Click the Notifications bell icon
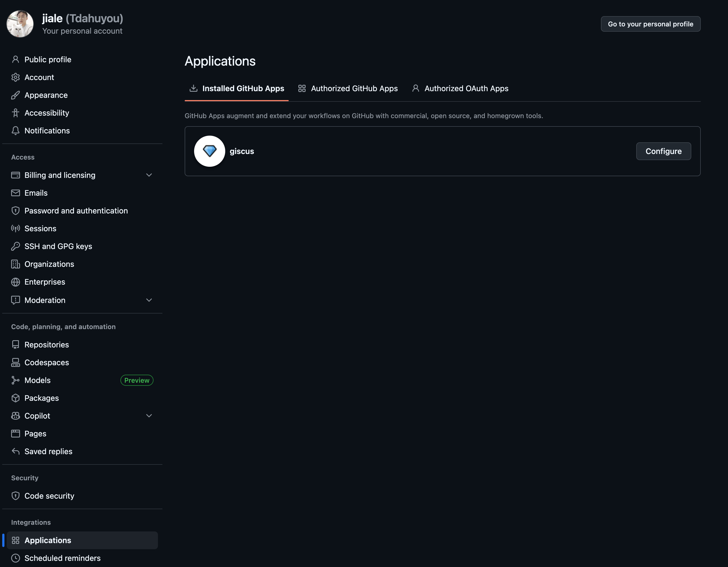 pos(15,131)
